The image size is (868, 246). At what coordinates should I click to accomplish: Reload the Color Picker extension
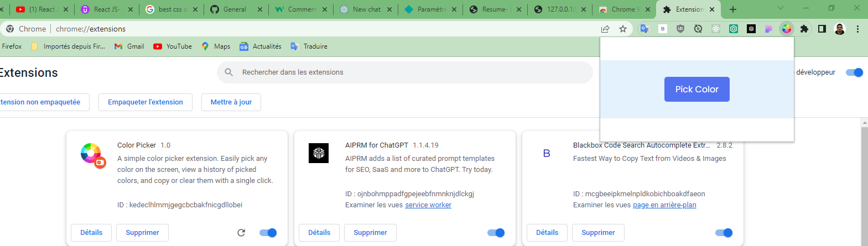pos(241,233)
